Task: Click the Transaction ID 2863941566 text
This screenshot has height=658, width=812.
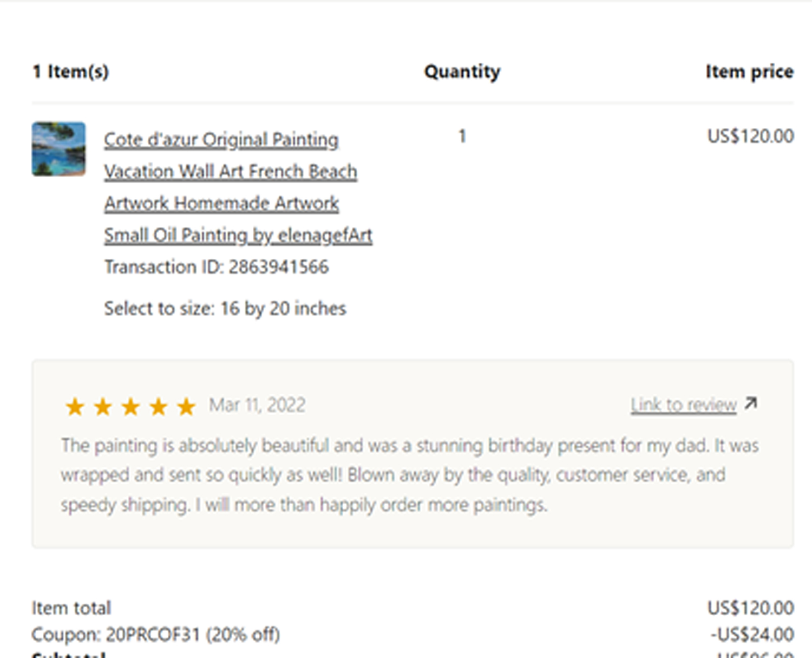Action: pos(217,267)
